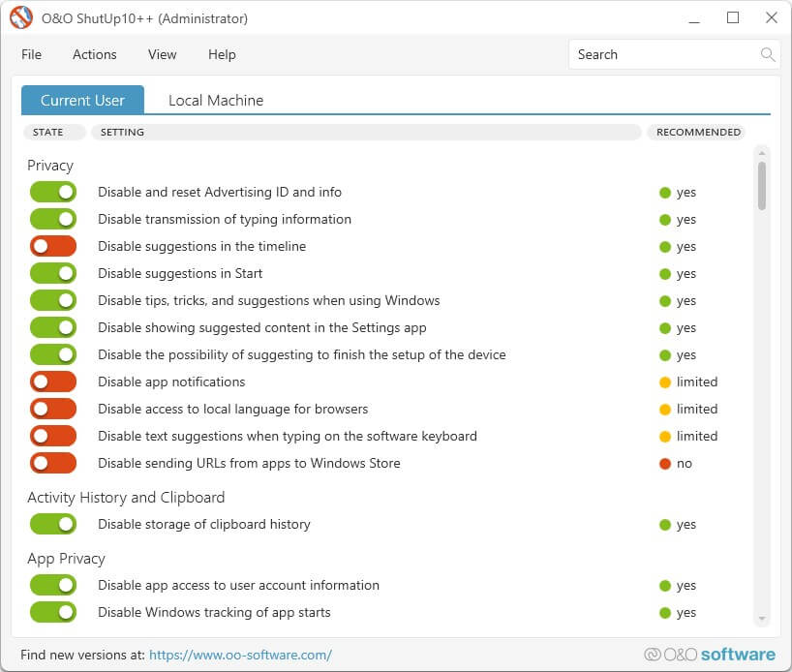
Task: Toggle suggesting to finish device setup switch
Action: click(x=53, y=354)
